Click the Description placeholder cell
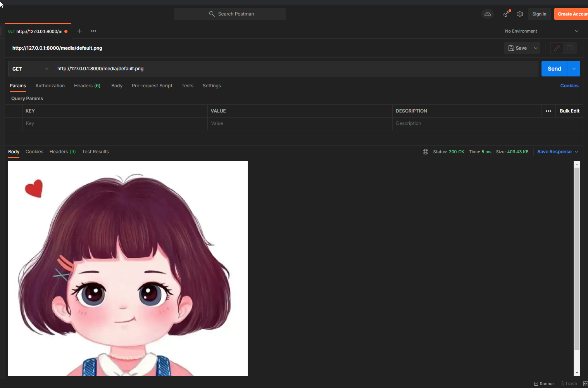The height and width of the screenshot is (388, 588). click(x=488, y=123)
